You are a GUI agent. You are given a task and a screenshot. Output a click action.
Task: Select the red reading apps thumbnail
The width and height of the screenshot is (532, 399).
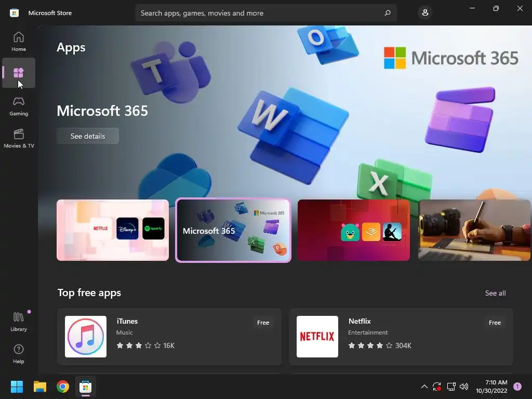[353, 230]
